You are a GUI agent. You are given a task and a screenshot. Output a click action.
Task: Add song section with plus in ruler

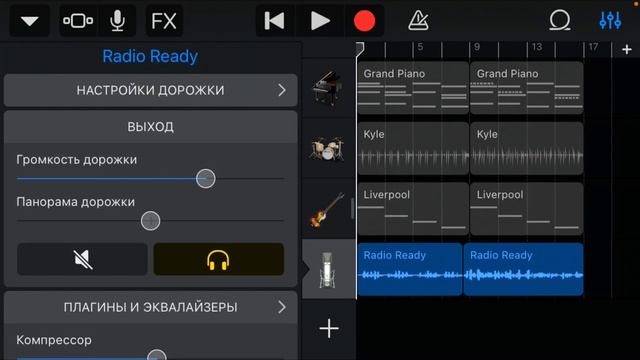[x=627, y=50]
